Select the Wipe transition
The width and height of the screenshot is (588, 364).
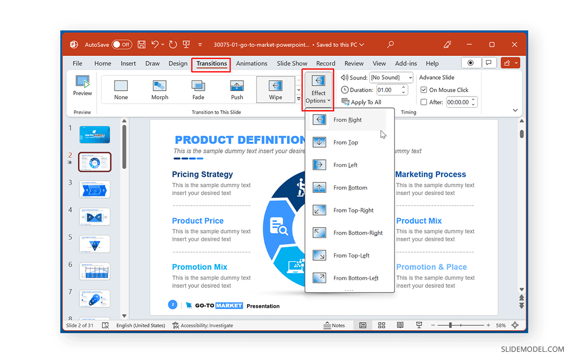275,89
